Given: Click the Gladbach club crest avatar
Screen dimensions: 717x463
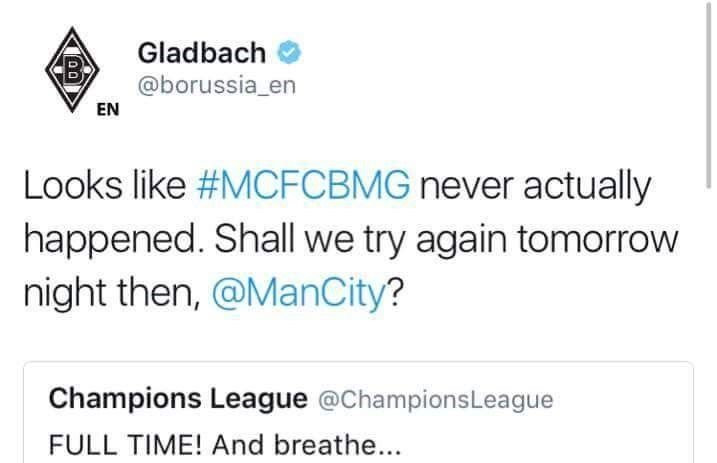Looking at the screenshot, I should click(70, 72).
